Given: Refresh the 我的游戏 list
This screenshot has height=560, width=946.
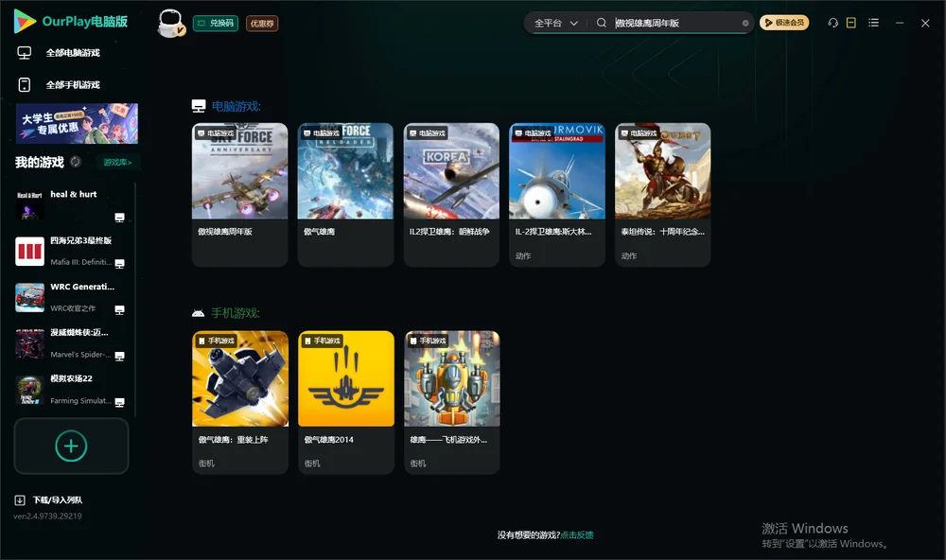Looking at the screenshot, I should 76,162.
